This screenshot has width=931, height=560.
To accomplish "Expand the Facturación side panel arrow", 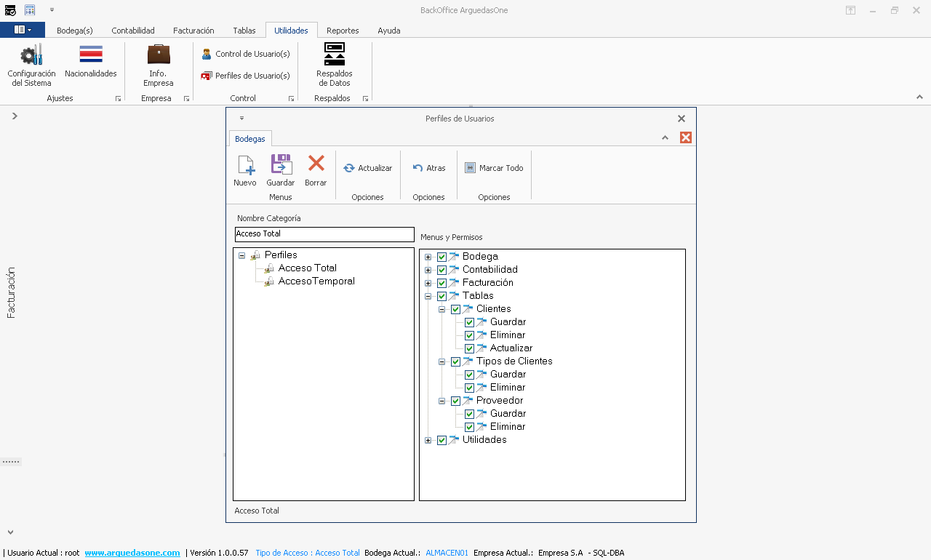I will click(x=15, y=116).
